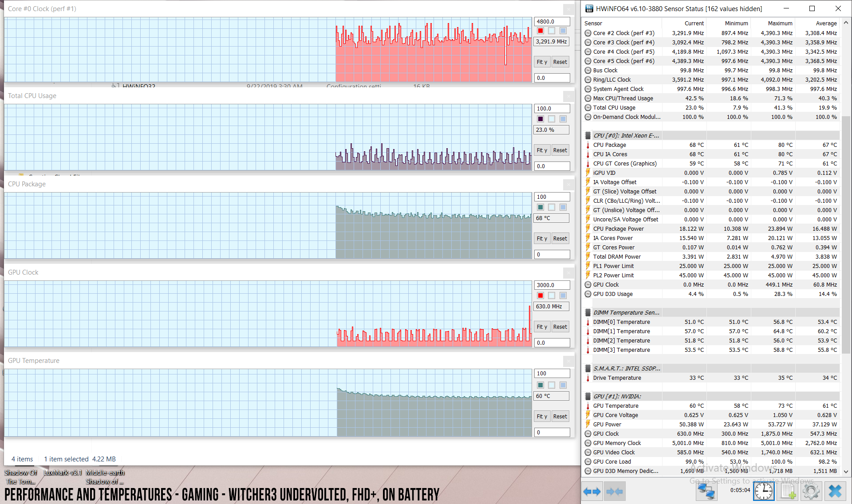Click Fit y on GPU Clock graph
This screenshot has height=504, width=852.
click(x=542, y=327)
